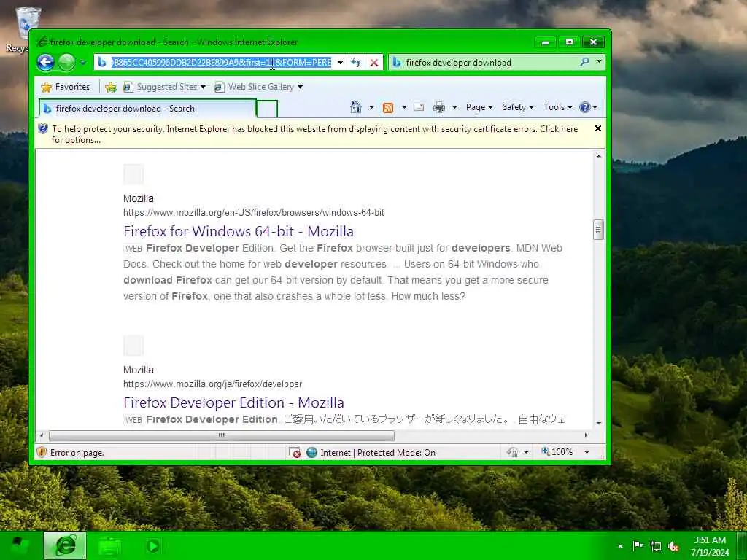Show hidden tray icons arrow
This screenshot has height=560, width=747.
(x=620, y=546)
